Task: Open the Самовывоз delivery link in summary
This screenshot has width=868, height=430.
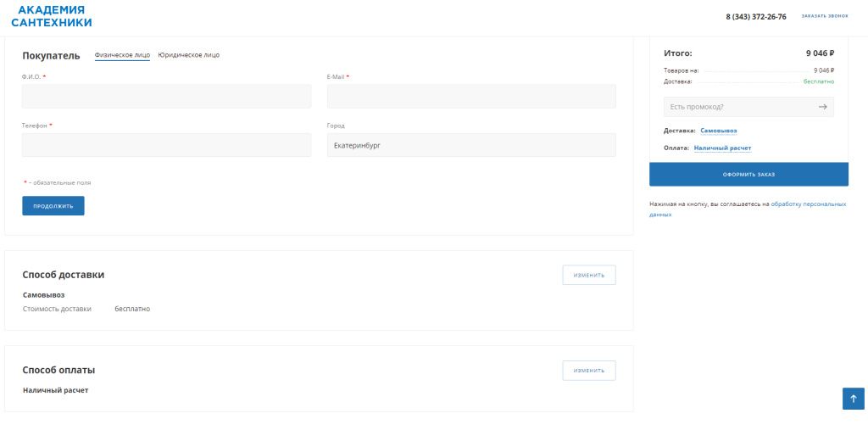Action: (718, 131)
